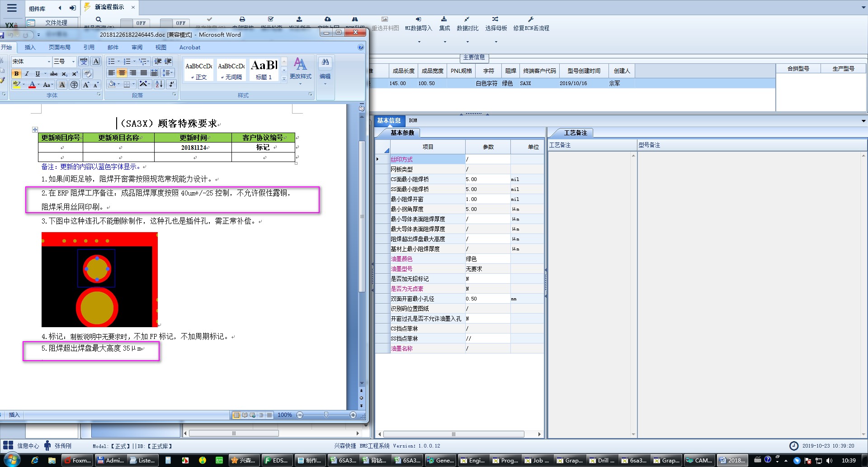Open the 审阅 ribbon tab
This screenshot has width=868, height=467.
[137, 48]
